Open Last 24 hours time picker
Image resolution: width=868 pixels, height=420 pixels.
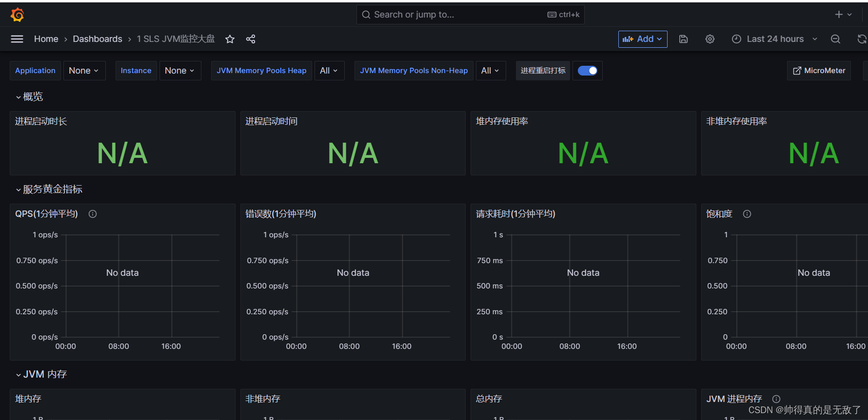(x=775, y=39)
